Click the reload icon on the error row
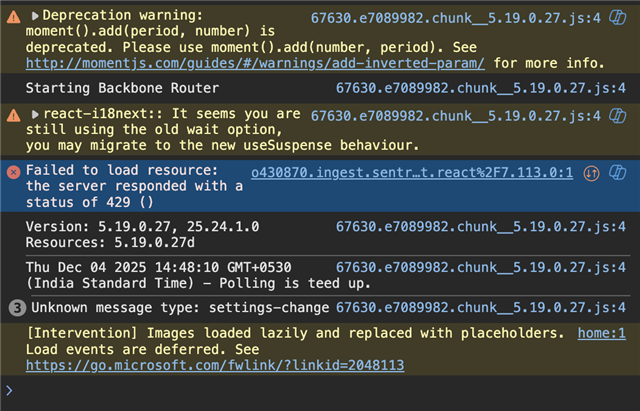 (x=617, y=172)
